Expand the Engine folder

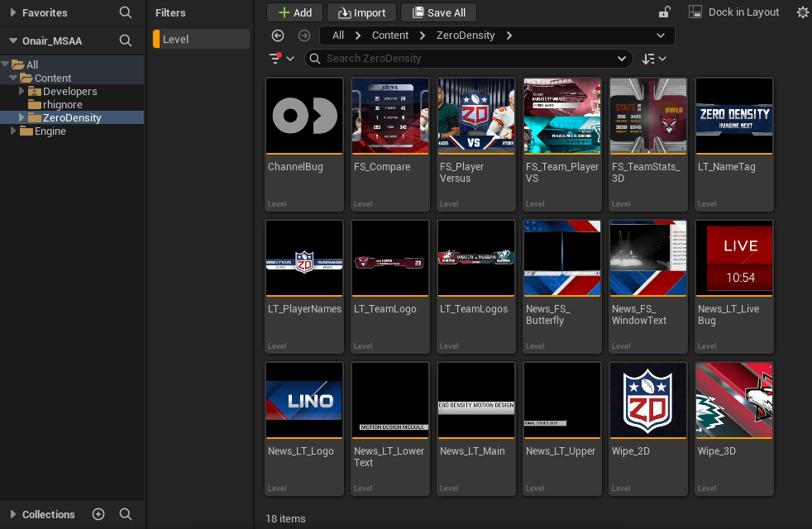click(13, 131)
